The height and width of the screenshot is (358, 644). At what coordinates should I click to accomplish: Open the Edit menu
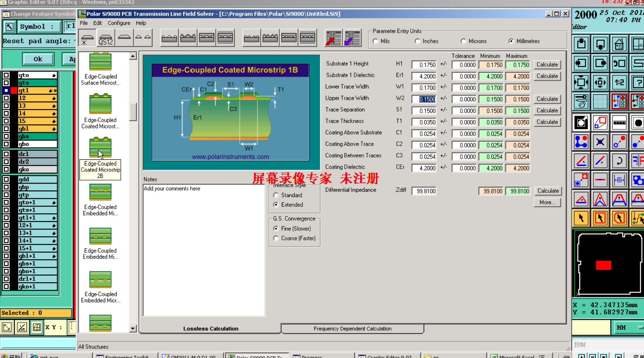[98, 23]
